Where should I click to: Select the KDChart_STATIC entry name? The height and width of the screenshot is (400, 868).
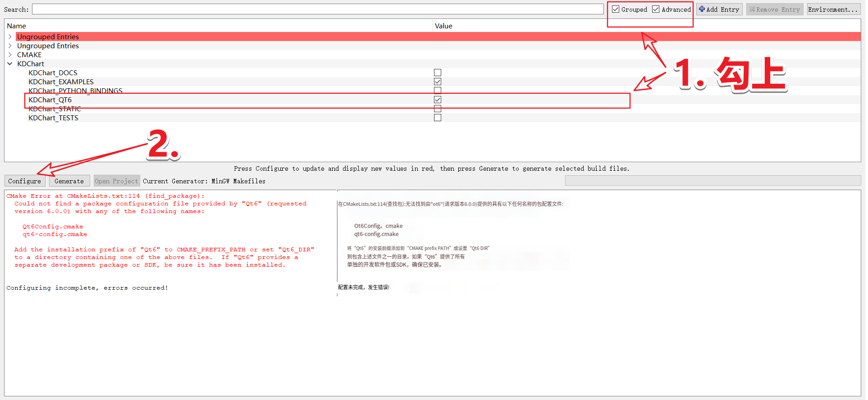tap(55, 109)
